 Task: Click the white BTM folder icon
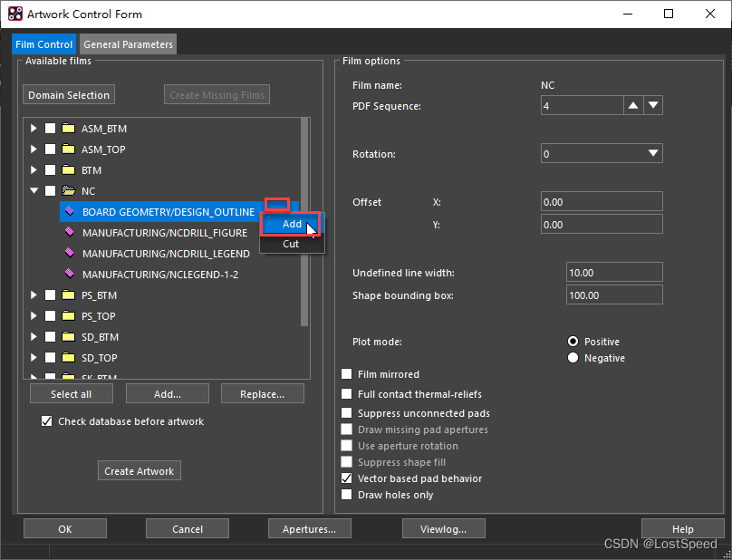pyautogui.click(x=68, y=170)
